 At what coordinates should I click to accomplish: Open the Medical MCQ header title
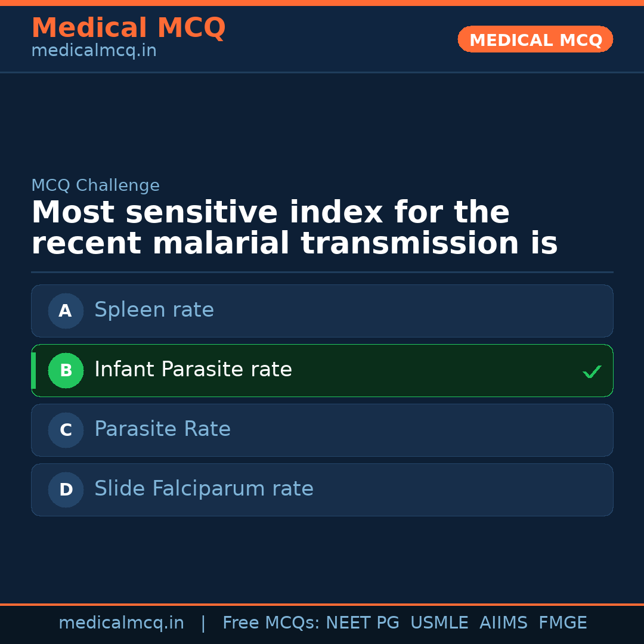point(128,28)
